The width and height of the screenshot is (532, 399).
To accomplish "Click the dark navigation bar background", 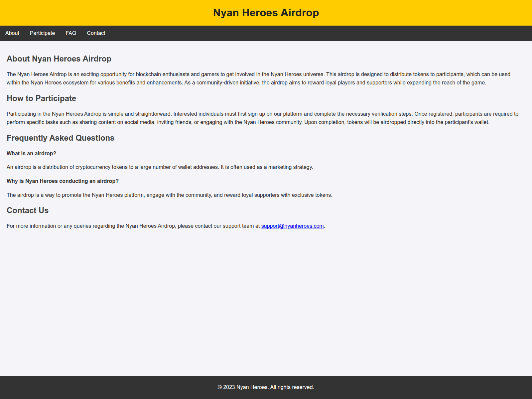I will pyautogui.click(x=266, y=33).
